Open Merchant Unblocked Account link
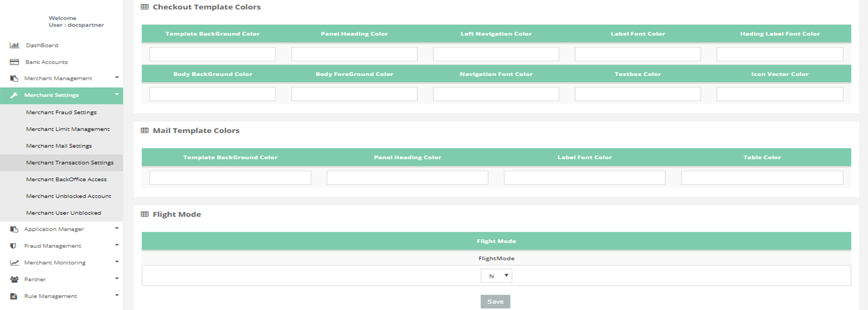This screenshot has height=310, width=868. point(68,196)
